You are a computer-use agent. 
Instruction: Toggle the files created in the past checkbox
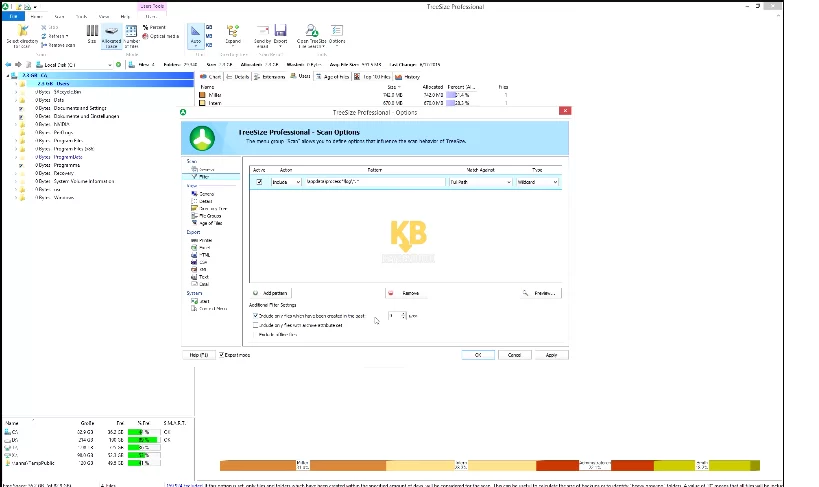[x=256, y=315]
